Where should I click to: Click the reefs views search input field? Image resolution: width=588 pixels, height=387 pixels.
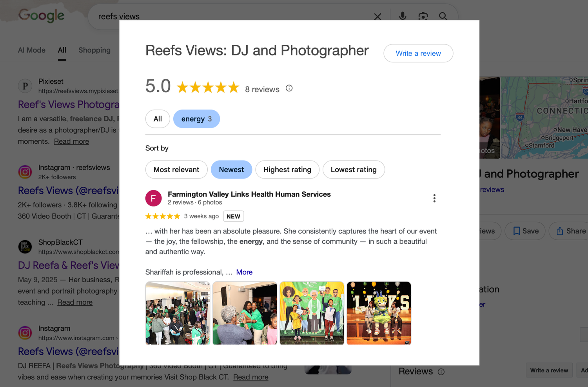(x=231, y=16)
